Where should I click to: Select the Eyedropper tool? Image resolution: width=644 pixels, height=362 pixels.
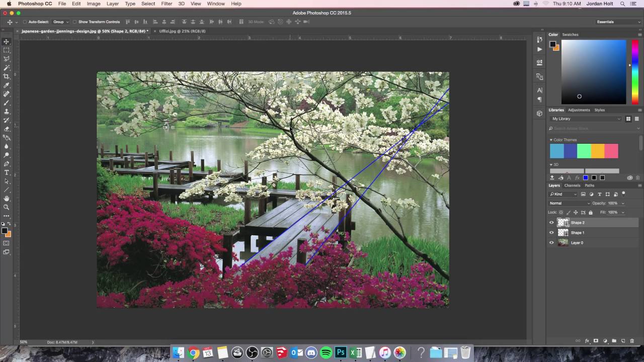pos(7,85)
